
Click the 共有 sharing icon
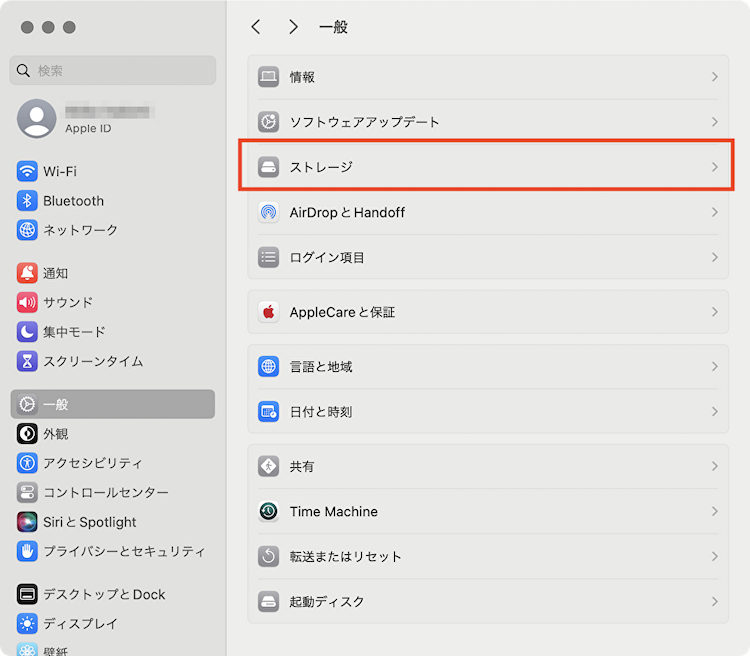tap(268, 466)
